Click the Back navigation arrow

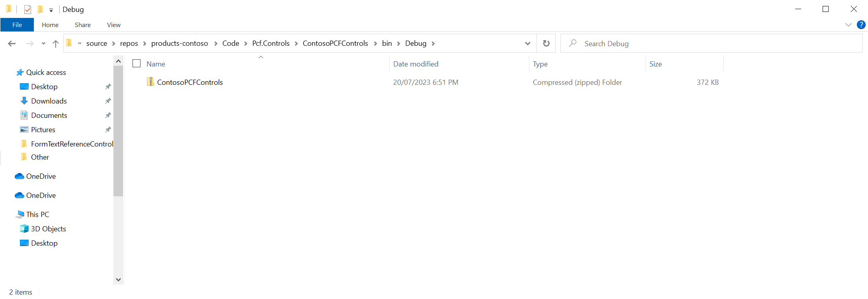coord(12,43)
